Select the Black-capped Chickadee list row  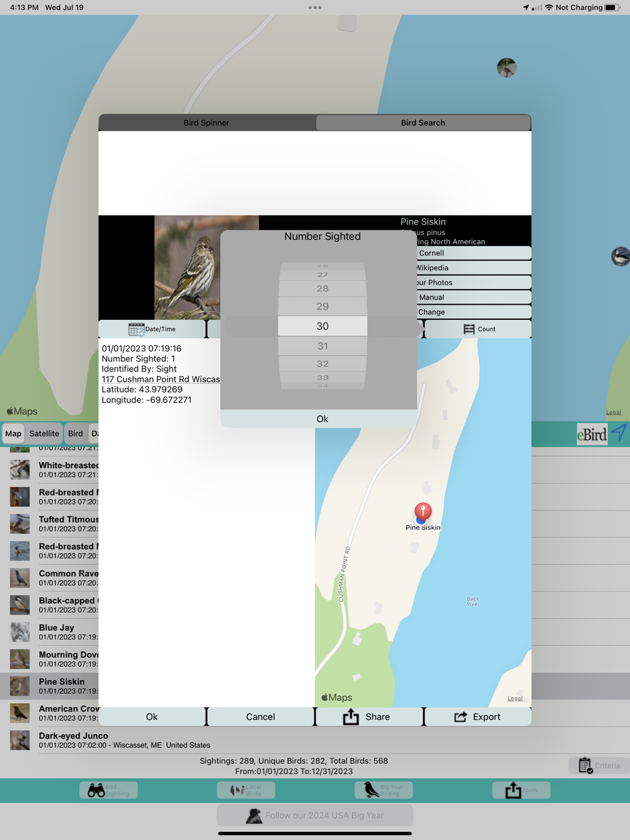coord(49,604)
